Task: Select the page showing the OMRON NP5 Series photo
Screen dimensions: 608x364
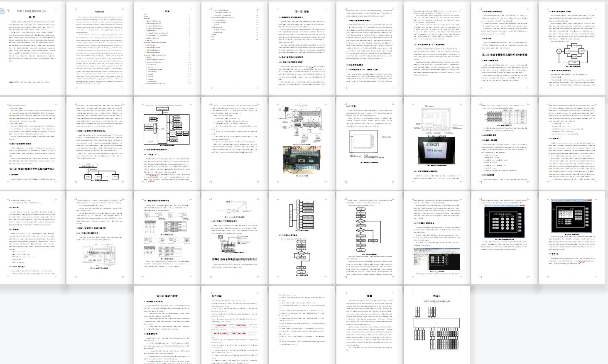Action: (437, 143)
